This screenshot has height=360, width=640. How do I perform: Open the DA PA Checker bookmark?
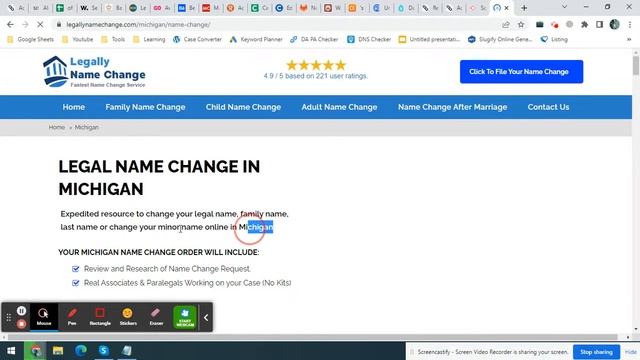(314, 40)
